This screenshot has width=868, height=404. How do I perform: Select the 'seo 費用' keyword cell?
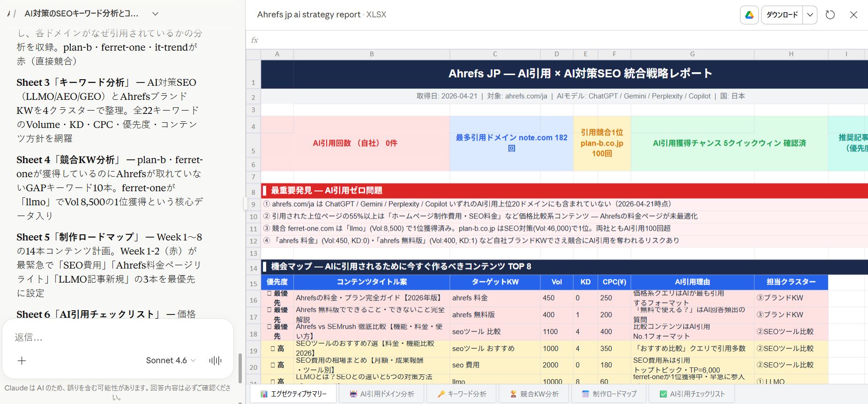495,365
